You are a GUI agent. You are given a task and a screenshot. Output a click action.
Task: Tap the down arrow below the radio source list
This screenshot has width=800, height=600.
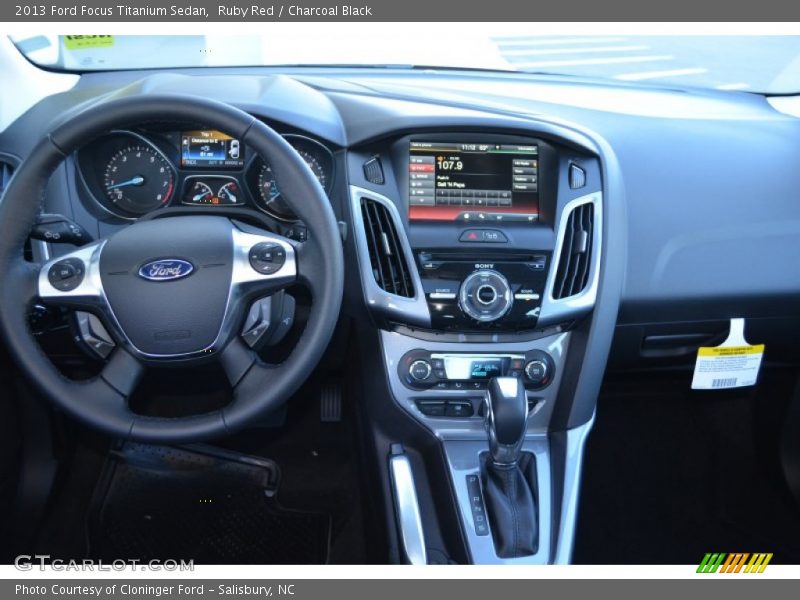(x=421, y=199)
